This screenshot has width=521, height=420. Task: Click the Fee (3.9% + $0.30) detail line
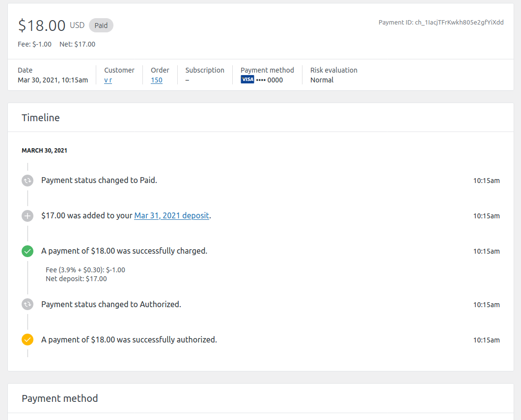pyautogui.click(x=85, y=270)
